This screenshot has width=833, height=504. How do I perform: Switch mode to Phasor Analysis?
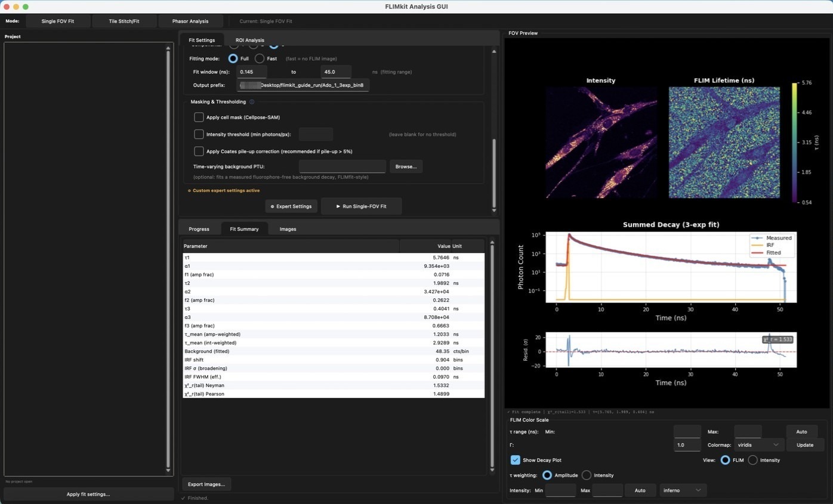(190, 21)
